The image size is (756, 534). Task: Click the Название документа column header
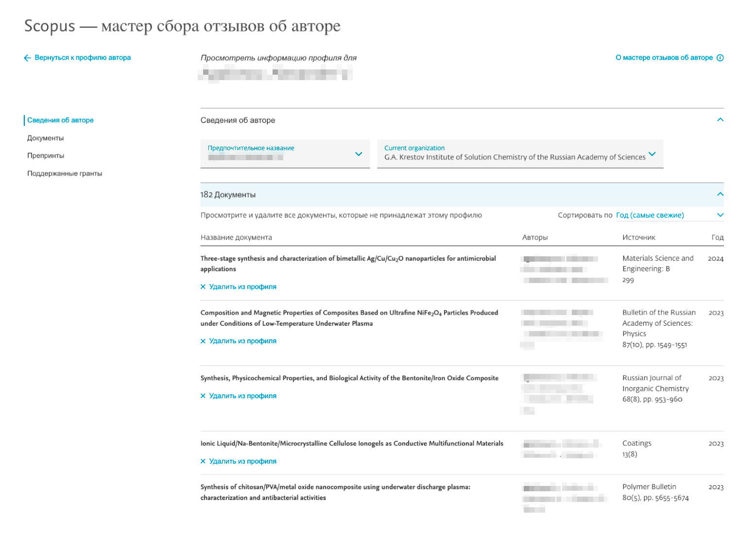[236, 238]
